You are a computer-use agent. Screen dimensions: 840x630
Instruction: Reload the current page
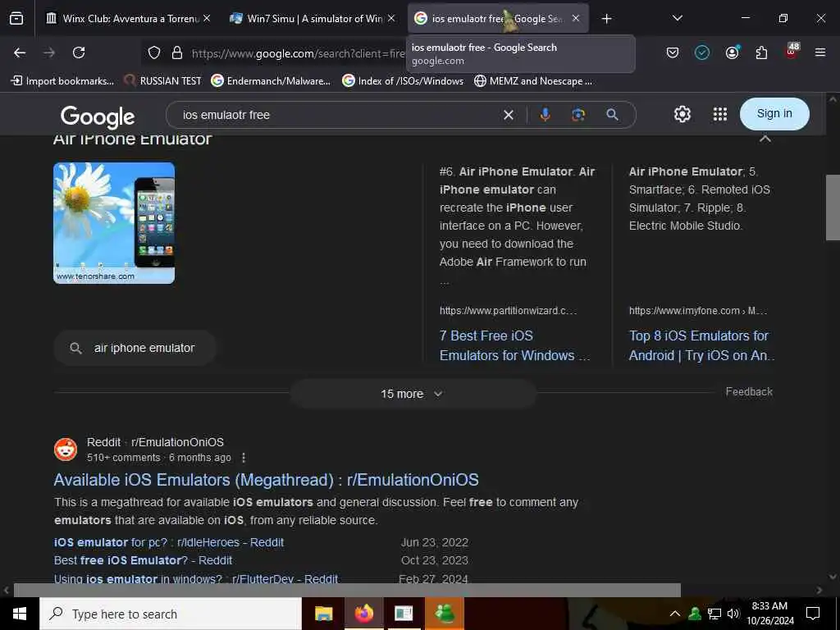coord(79,52)
